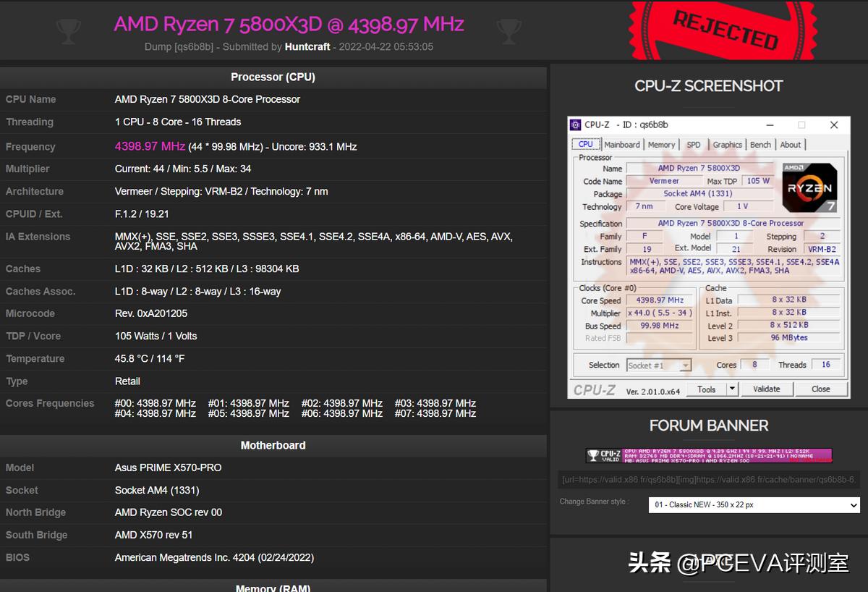Open the About tab
Viewport: 868px width, 592px height.
tap(791, 144)
